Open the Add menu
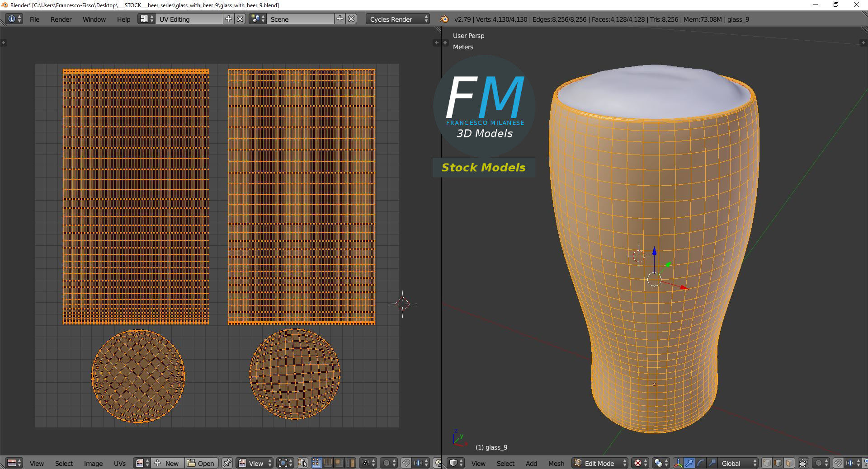 [x=531, y=464]
